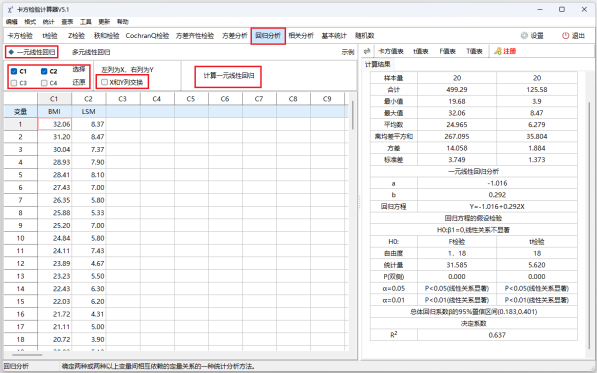This screenshot has height=373, width=597.
Task: Open the 查表 menu
Action: pos(67,22)
